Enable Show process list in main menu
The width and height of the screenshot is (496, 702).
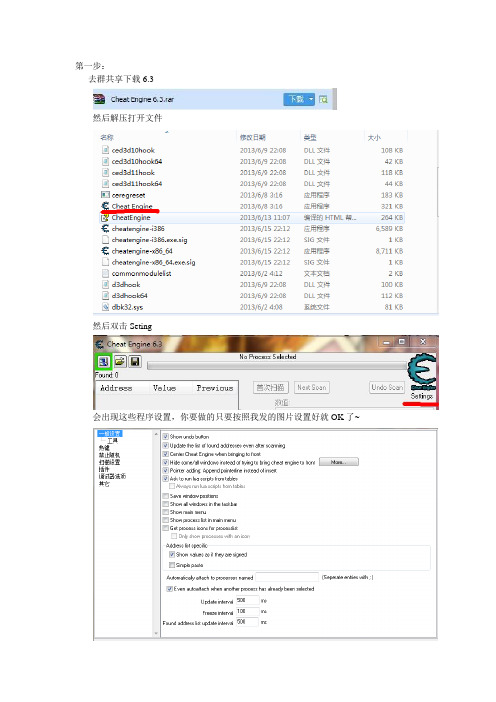click(x=166, y=520)
